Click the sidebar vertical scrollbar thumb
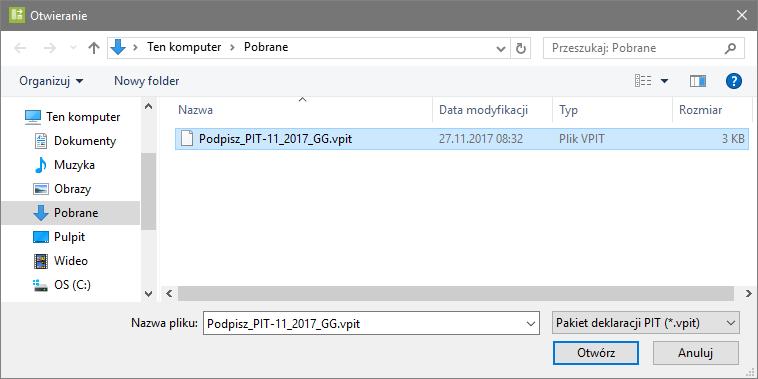The width and height of the screenshot is (758, 379). click(x=148, y=191)
